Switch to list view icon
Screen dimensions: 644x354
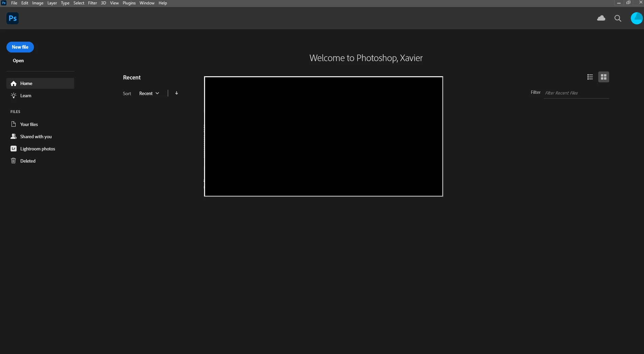pos(590,77)
